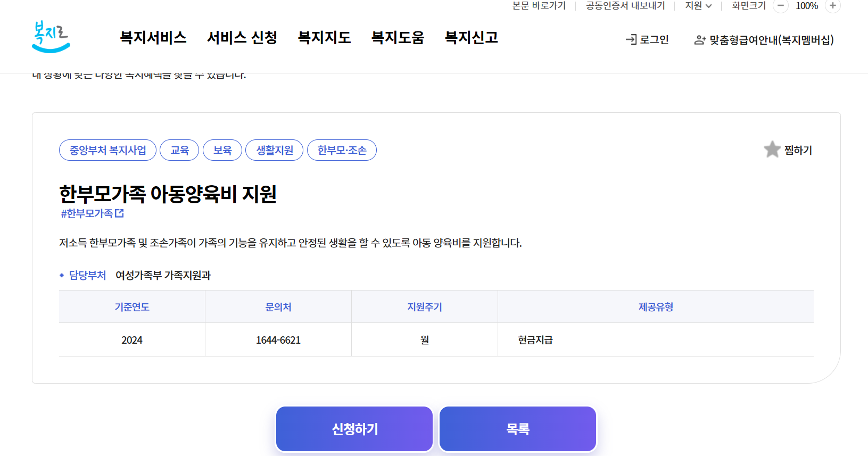
Task: Click the star icon next to 찜하기
Action: [x=772, y=150]
